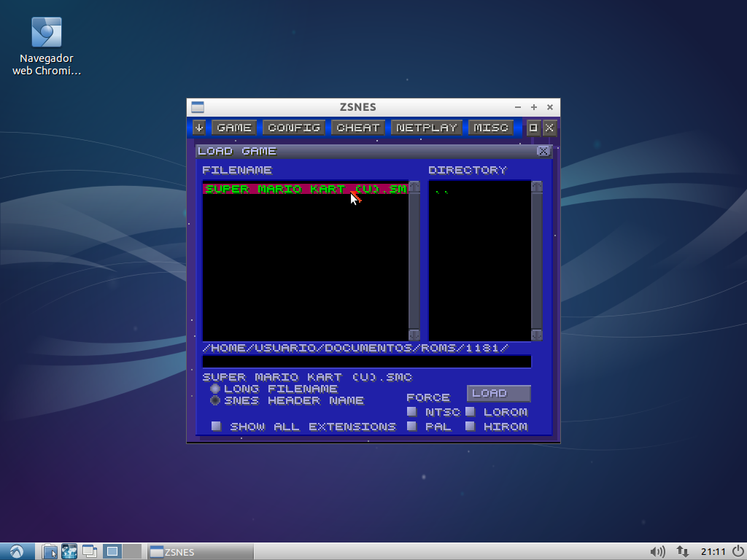Open the CONFIG menu
Image resolution: width=747 pixels, height=560 pixels.
[293, 128]
